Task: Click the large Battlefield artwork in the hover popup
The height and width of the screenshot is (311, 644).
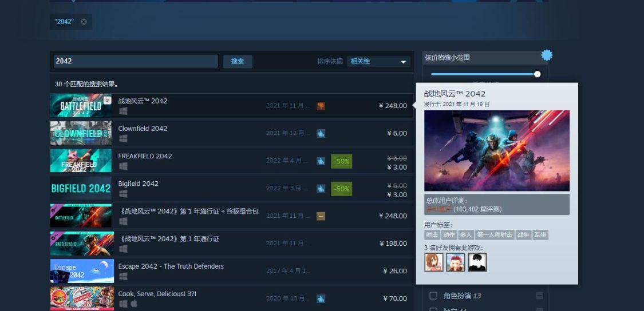Action: 496,150
